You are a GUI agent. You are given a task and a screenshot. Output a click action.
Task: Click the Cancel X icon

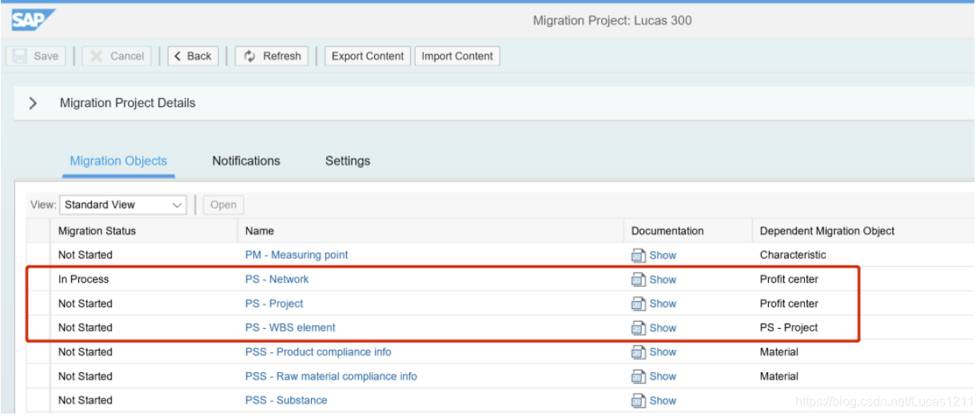coord(97,56)
